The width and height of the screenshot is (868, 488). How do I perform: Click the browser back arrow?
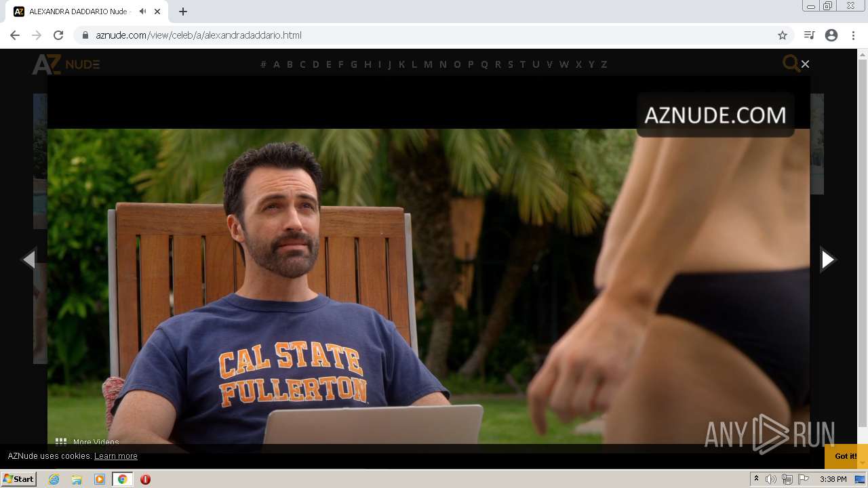tap(15, 35)
